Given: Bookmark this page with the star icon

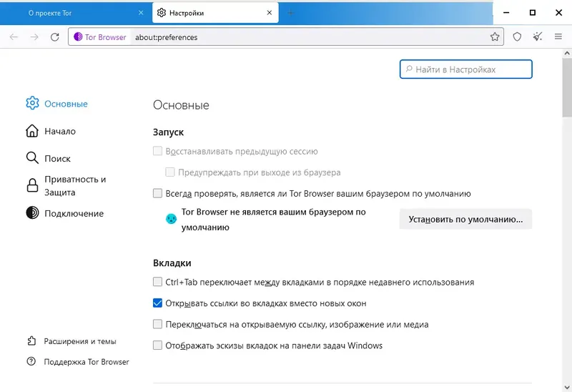Looking at the screenshot, I should coord(495,36).
